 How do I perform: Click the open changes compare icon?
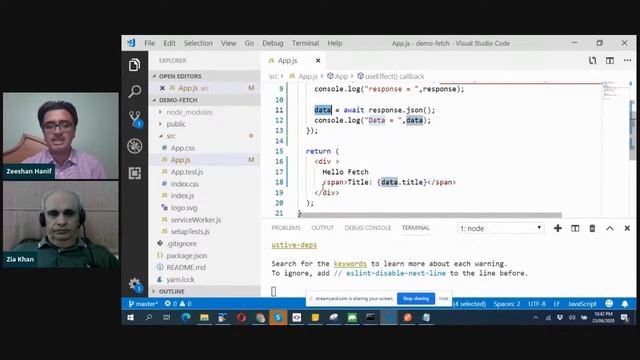(x=592, y=60)
